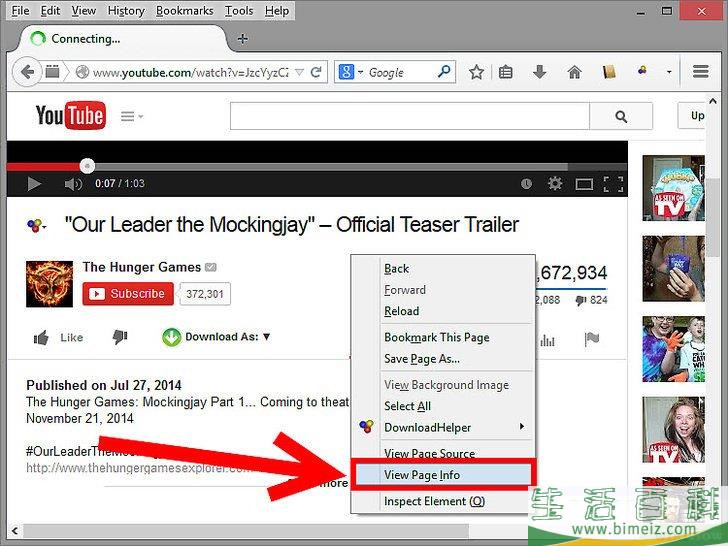
Task: Open the Downloads arrow icon
Action: point(539,72)
